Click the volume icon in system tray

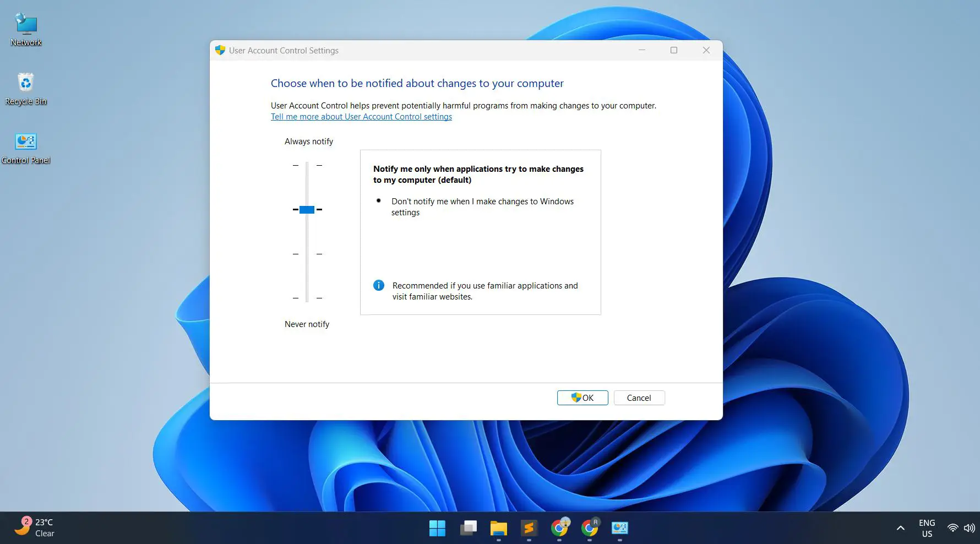[968, 527]
